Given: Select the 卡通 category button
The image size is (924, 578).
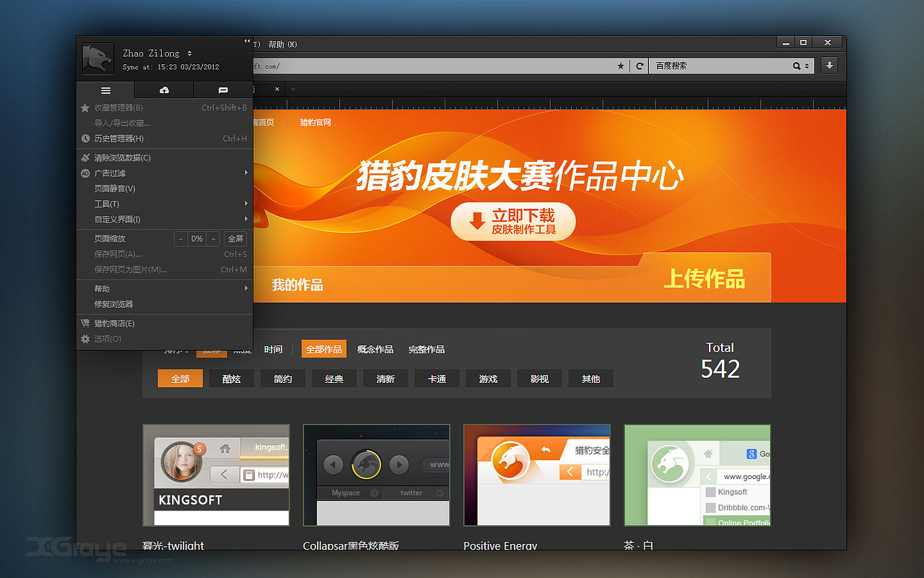Looking at the screenshot, I should pos(437,379).
